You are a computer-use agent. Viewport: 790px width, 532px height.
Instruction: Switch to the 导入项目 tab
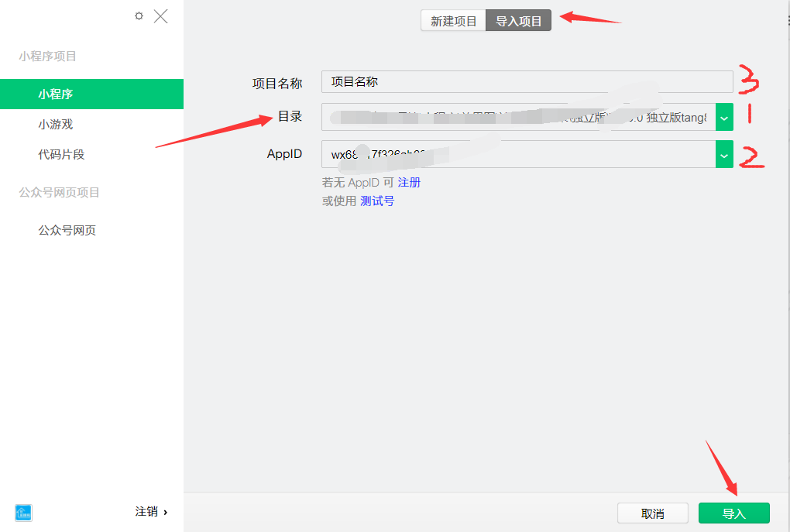tap(518, 21)
